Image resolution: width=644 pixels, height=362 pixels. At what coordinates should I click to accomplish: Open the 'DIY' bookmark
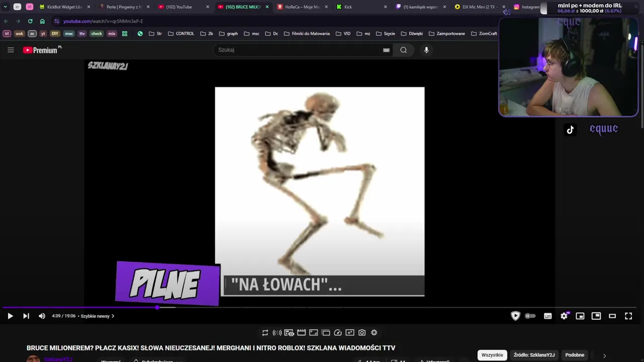pyautogui.click(x=55, y=34)
